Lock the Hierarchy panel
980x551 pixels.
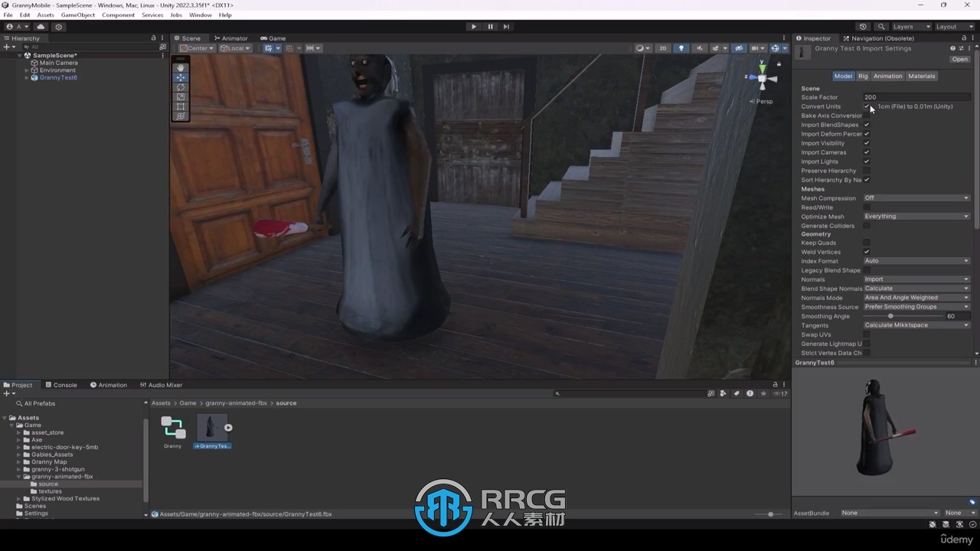tap(153, 38)
